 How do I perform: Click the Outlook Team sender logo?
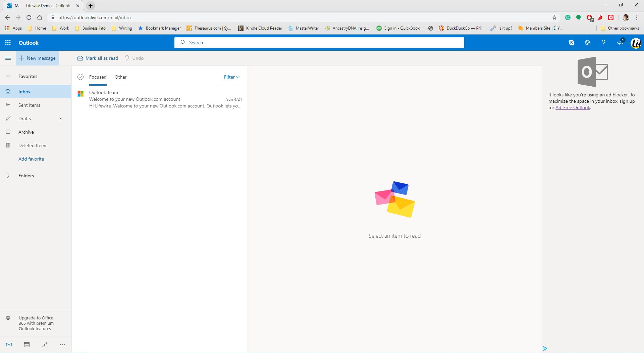(x=80, y=94)
